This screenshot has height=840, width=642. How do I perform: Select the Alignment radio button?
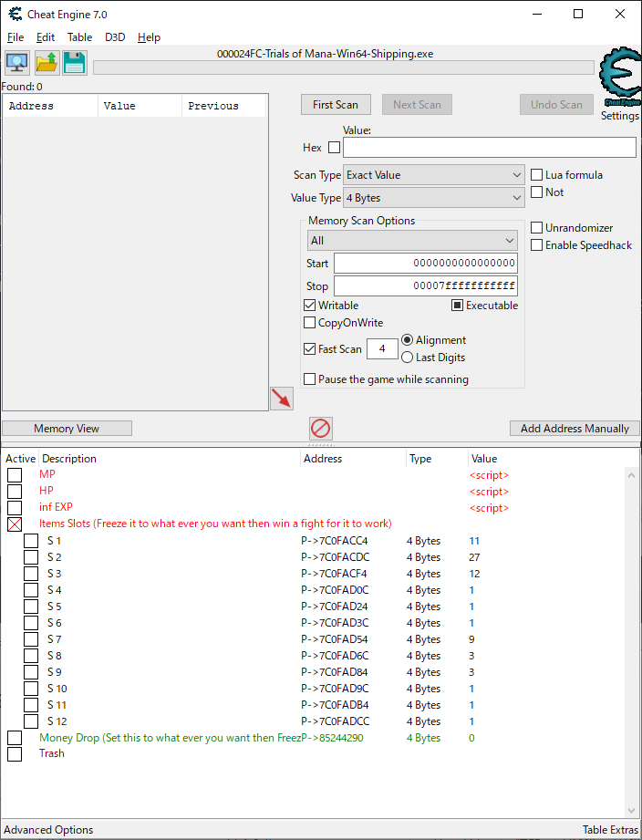pyautogui.click(x=407, y=340)
